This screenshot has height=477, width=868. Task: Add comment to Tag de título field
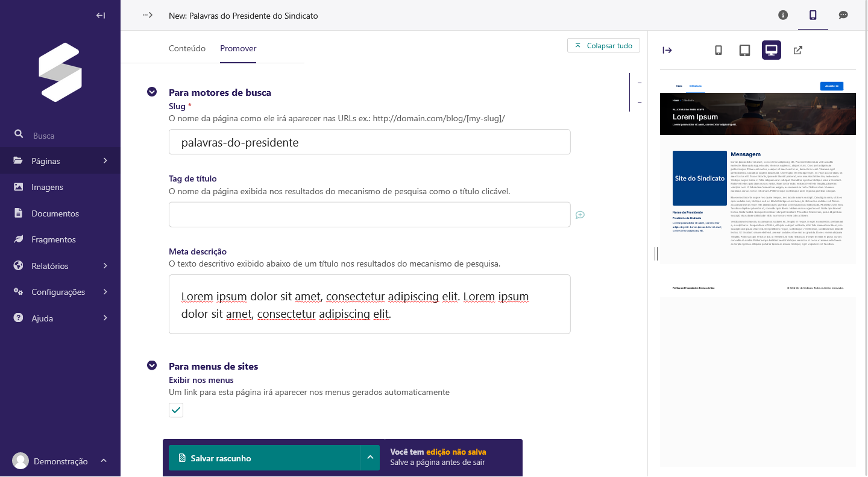click(x=580, y=215)
